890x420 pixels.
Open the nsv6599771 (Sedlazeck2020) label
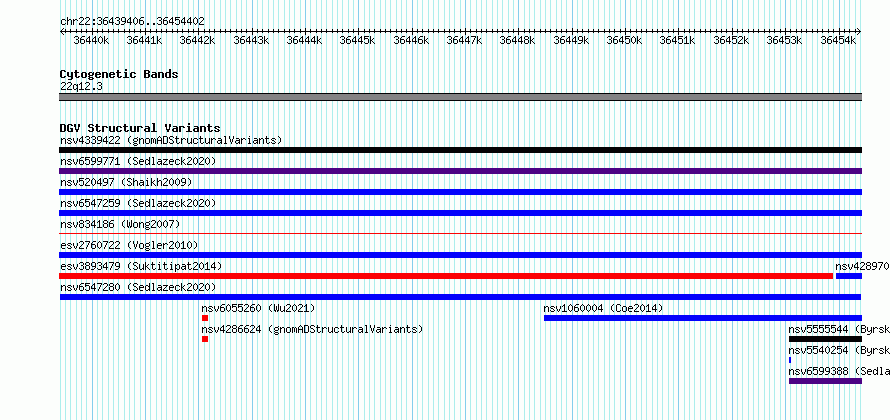tap(138, 161)
